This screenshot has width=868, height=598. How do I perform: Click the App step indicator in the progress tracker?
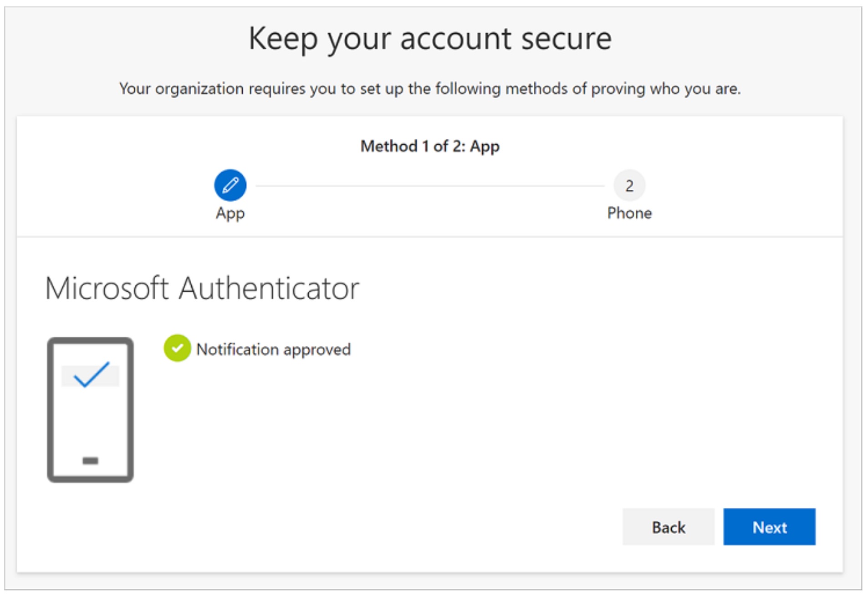coord(230,185)
